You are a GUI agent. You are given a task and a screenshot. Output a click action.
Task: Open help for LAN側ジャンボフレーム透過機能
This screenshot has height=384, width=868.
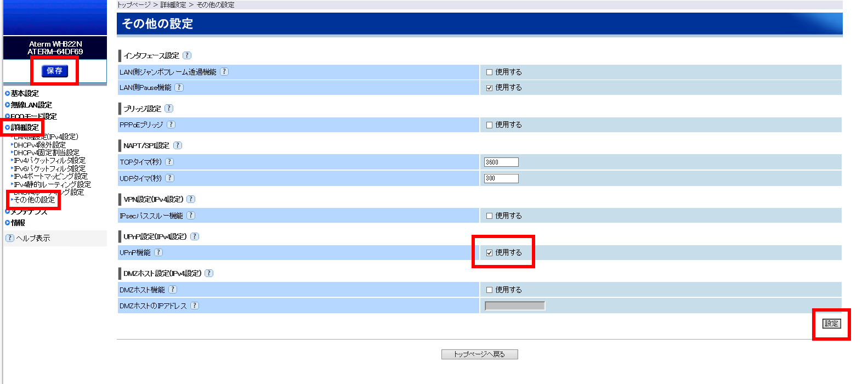coord(224,72)
